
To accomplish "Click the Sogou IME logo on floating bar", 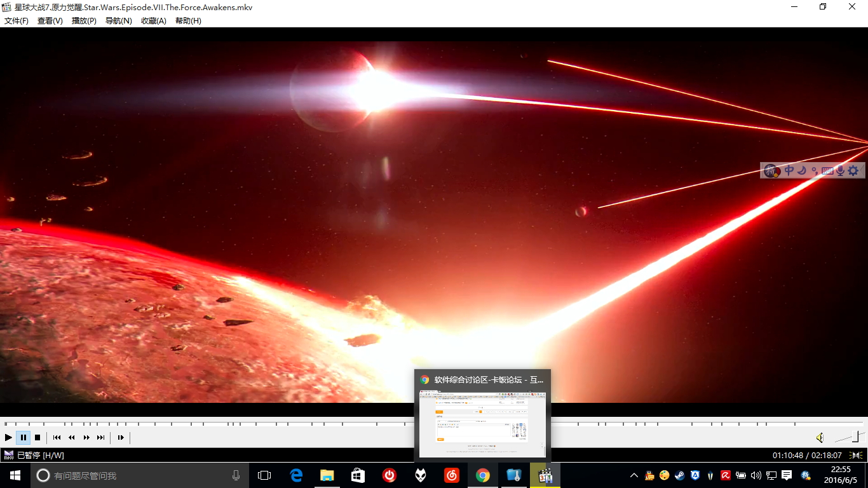I will [772, 170].
